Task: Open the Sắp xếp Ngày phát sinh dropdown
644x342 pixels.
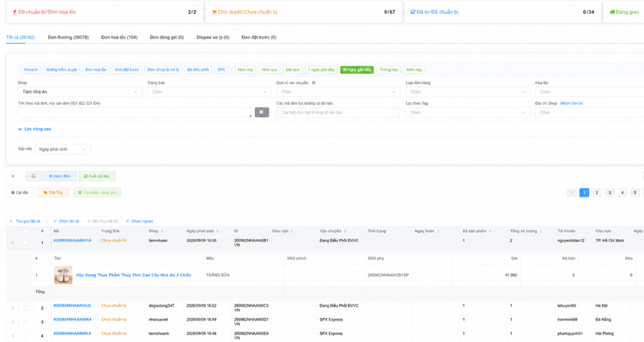Action: pos(63,150)
